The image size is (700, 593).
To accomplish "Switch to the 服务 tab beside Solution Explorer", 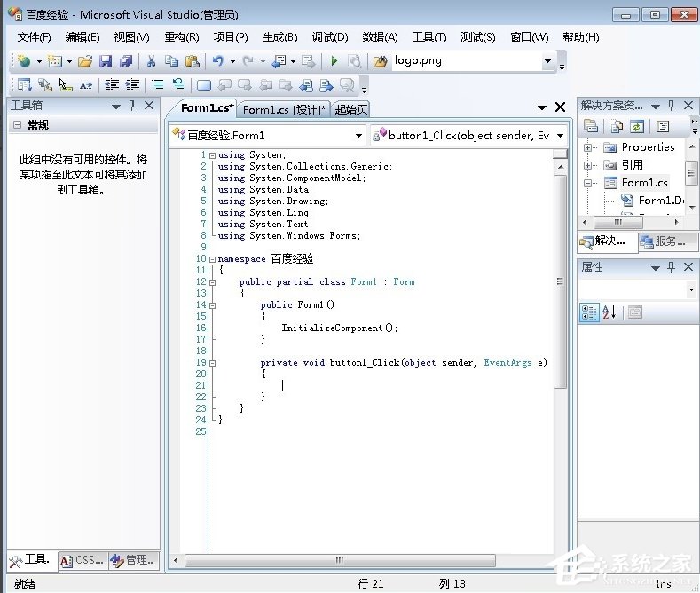I will click(663, 241).
